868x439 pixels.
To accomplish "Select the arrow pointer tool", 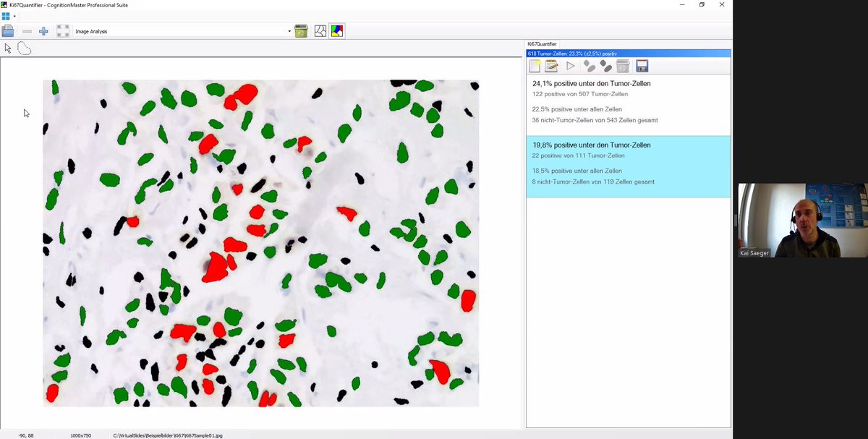I will coord(8,48).
